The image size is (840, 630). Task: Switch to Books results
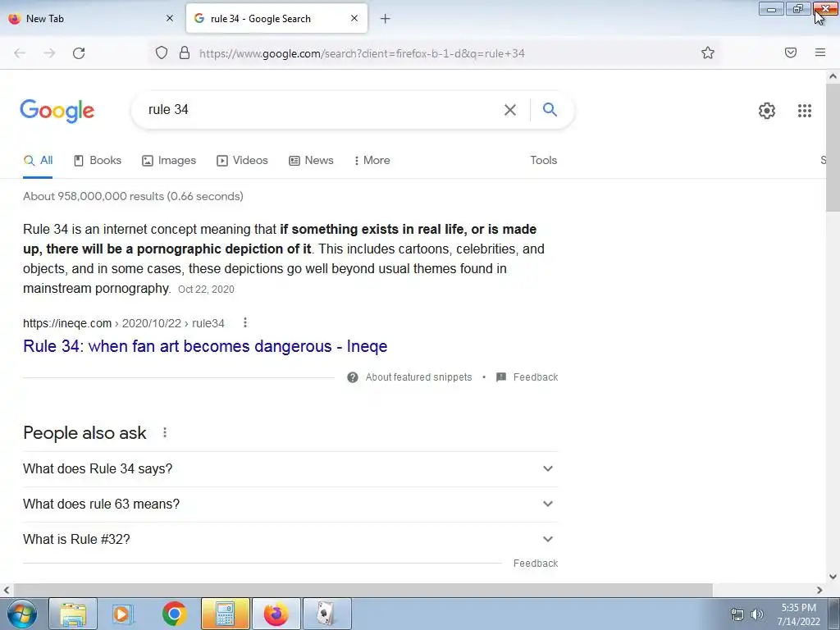pos(98,160)
